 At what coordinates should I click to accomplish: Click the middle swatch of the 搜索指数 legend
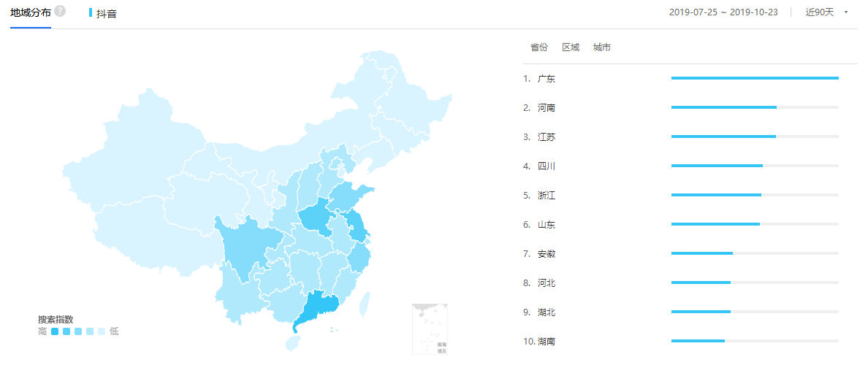pos(78,332)
